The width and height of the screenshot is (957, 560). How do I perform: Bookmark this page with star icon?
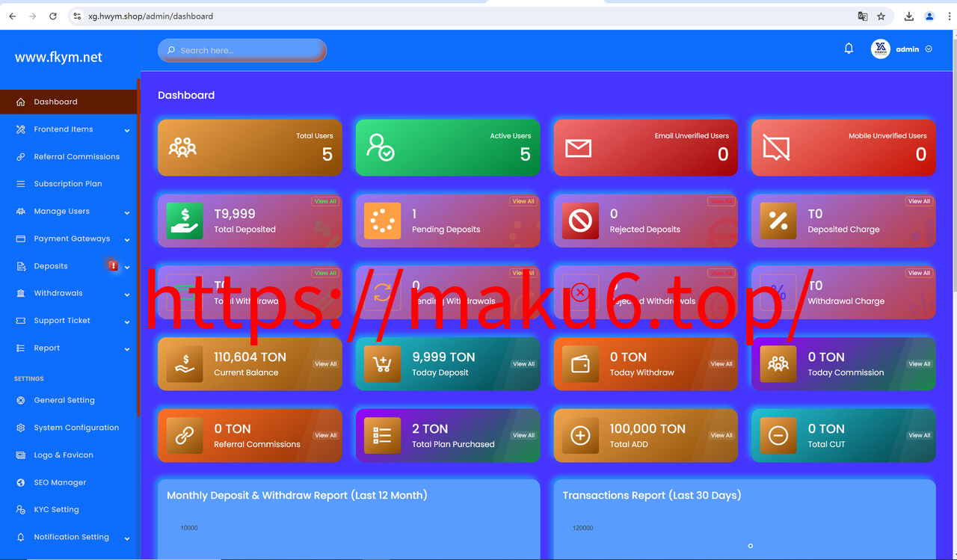881,16
